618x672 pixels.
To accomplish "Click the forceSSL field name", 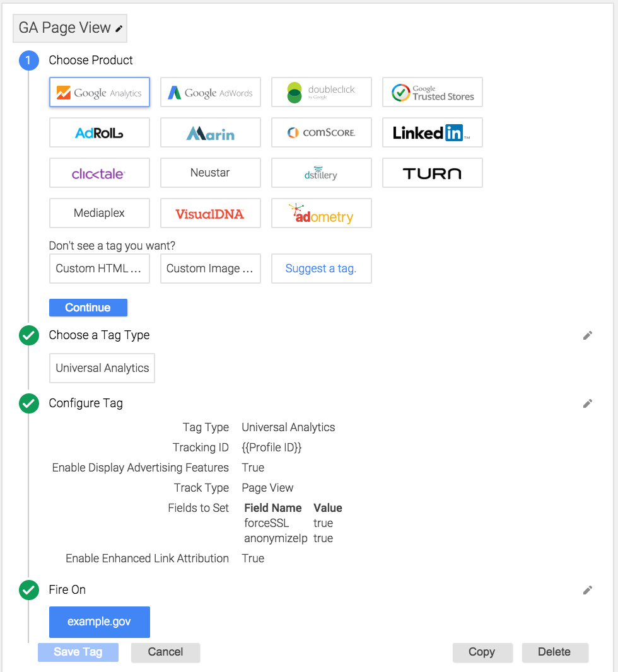I will (267, 523).
